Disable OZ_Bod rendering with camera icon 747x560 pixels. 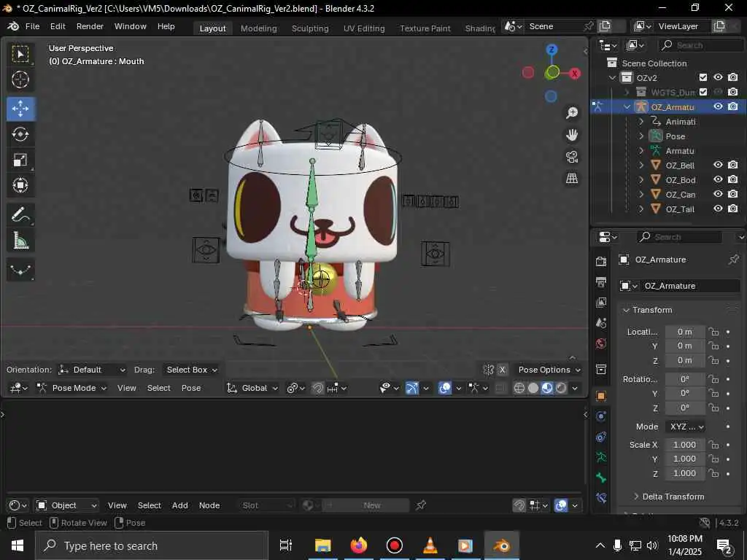pos(733,179)
